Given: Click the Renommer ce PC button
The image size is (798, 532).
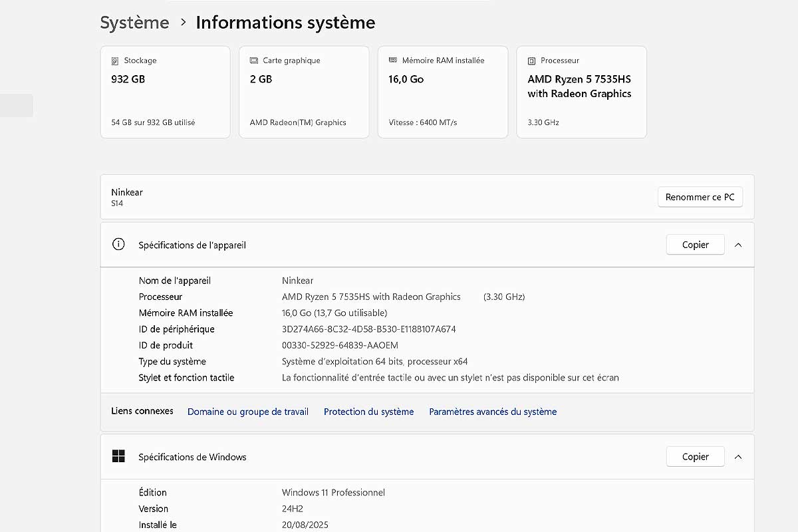Looking at the screenshot, I should 700,197.
